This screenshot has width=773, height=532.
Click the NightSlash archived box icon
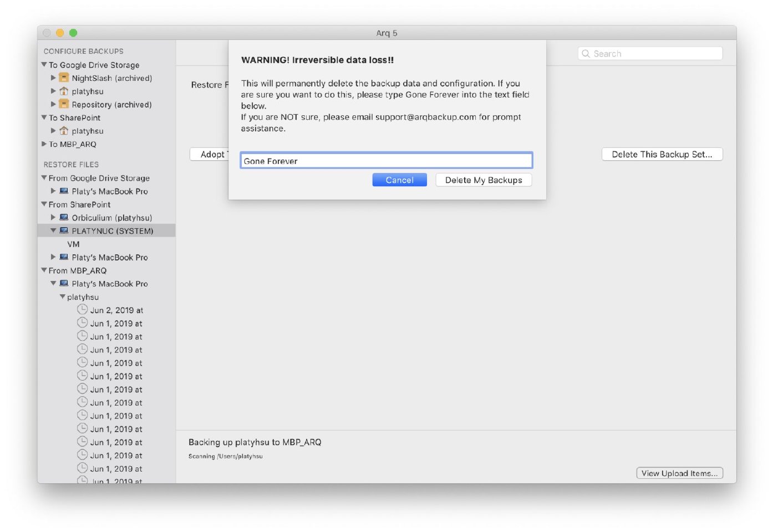click(64, 78)
